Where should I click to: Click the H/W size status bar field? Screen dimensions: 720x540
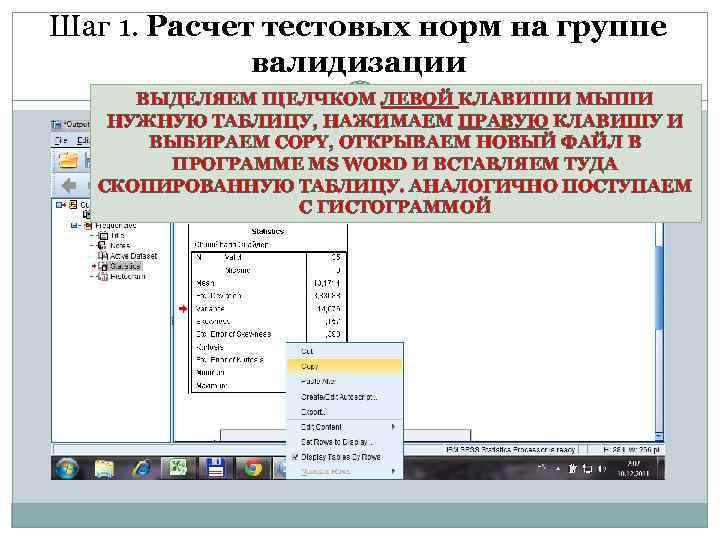[x=631, y=450]
